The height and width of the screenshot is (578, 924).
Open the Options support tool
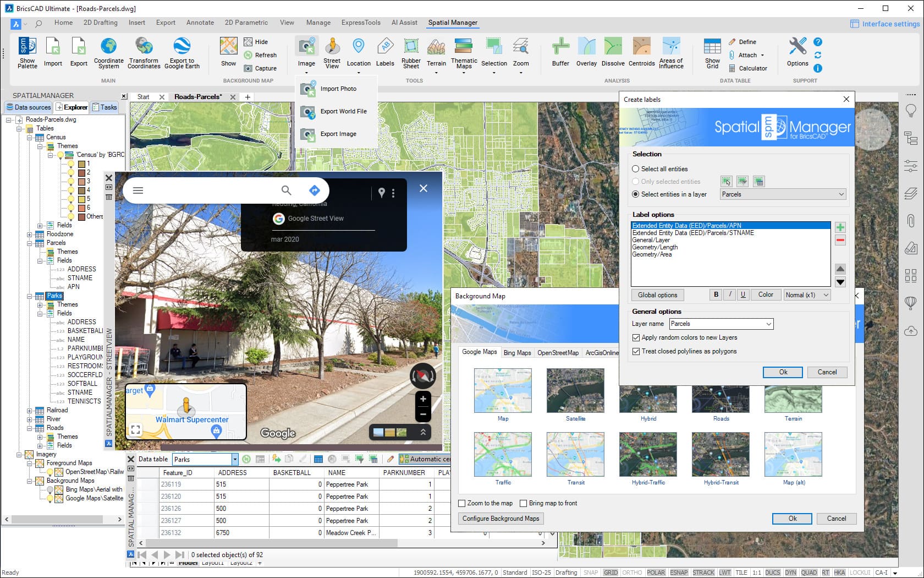point(798,53)
